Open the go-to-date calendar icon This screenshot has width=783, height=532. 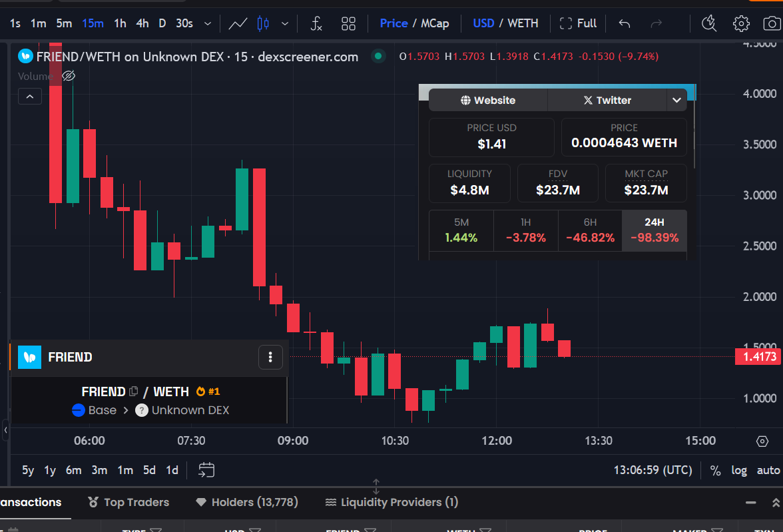pyautogui.click(x=206, y=470)
